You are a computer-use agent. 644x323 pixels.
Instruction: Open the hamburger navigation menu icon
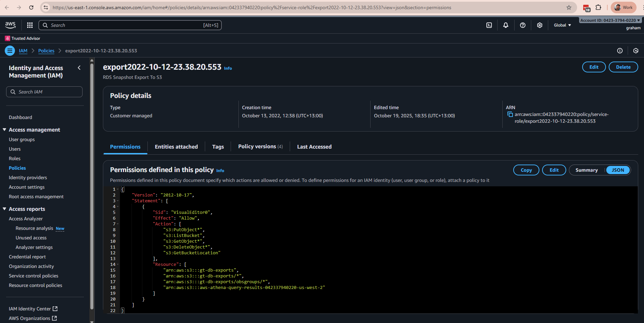coord(10,50)
